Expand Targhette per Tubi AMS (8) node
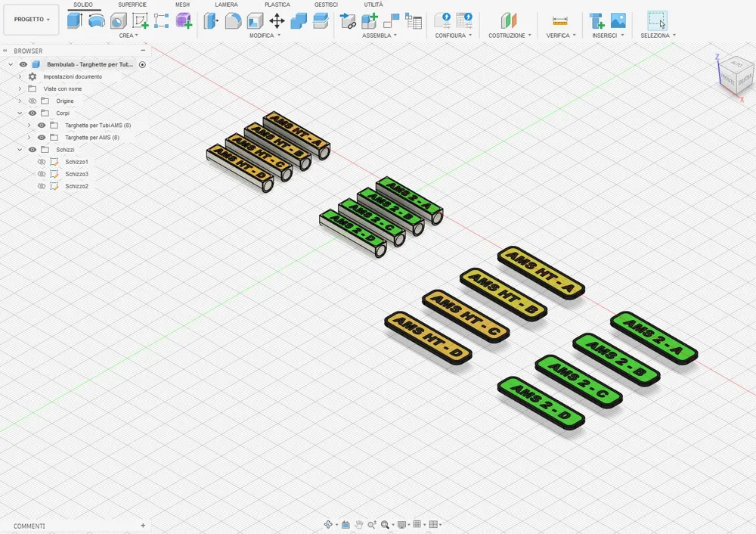Image resolution: width=756 pixels, height=534 pixels. click(29, 125)
